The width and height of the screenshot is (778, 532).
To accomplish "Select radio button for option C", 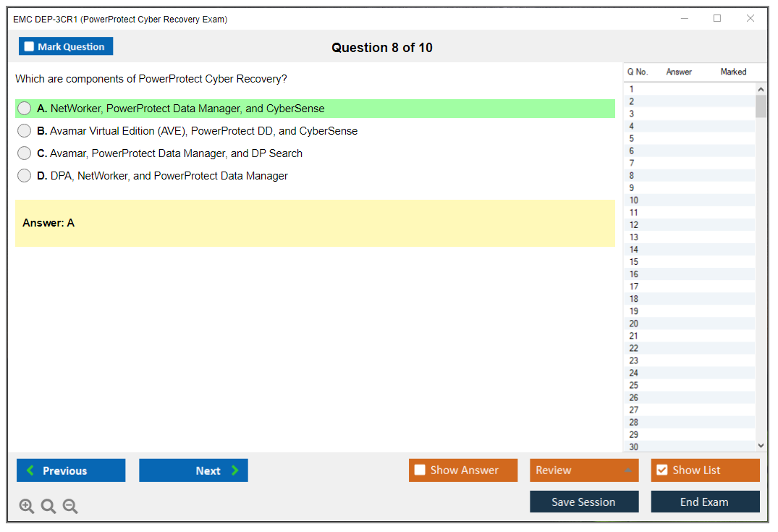I will click(x=25, y=153).
